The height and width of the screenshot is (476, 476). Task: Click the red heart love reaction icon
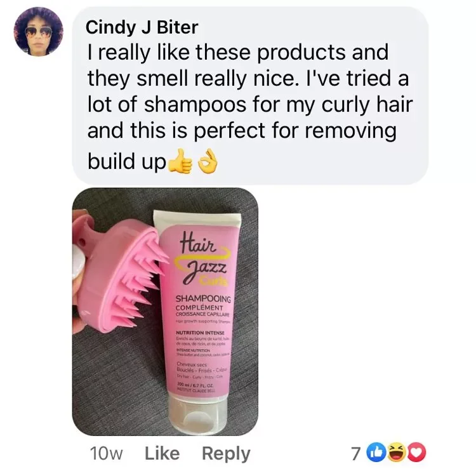417,453
